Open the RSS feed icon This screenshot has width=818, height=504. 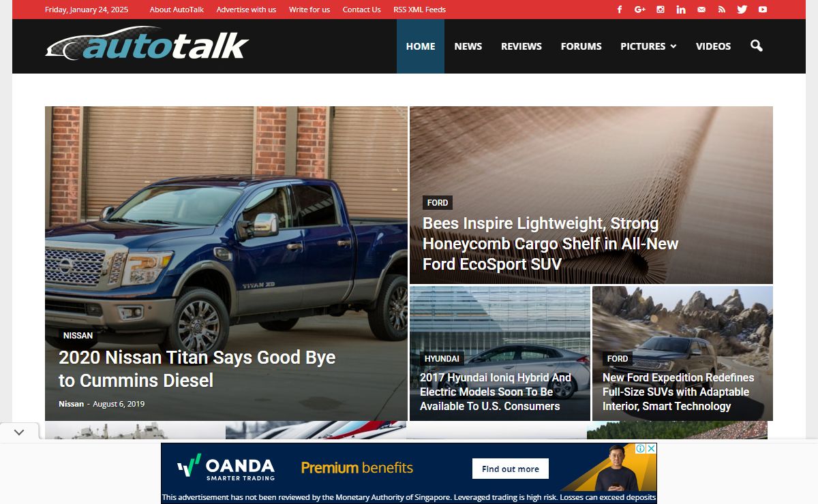coord(721,10)
